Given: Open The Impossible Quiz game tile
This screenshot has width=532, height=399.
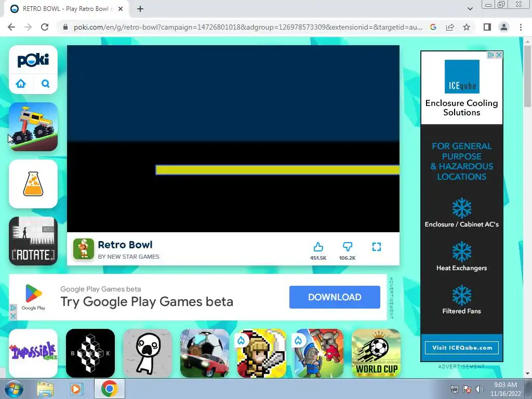Looking at the screenshot, I should pyautogui.click(x=33, y=353).
